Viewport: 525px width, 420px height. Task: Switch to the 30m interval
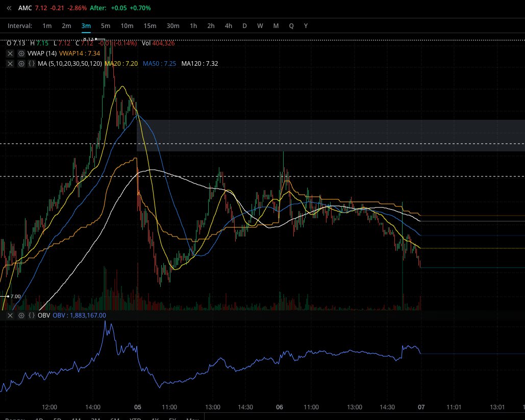tap(173, 26)
